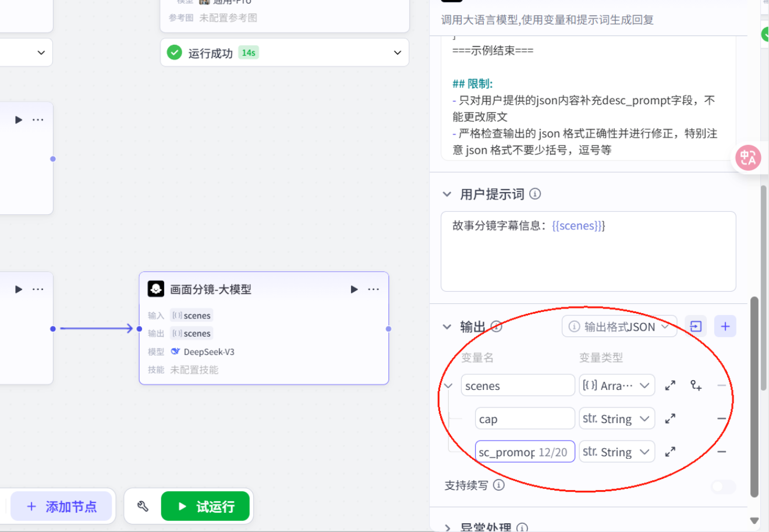The width and height of the screenshot is (769, 532).
Task: Click the 添加节点 button
Action: pos(61,506)
